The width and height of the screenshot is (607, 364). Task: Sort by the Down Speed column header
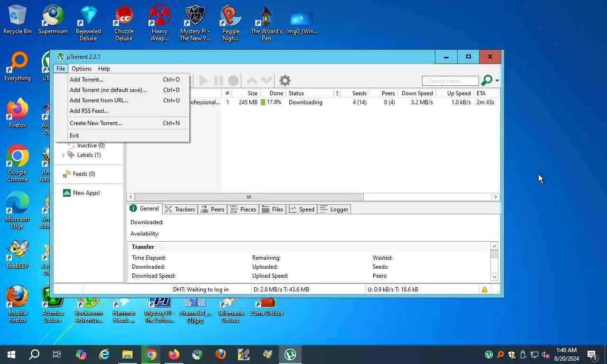[417, 93]
